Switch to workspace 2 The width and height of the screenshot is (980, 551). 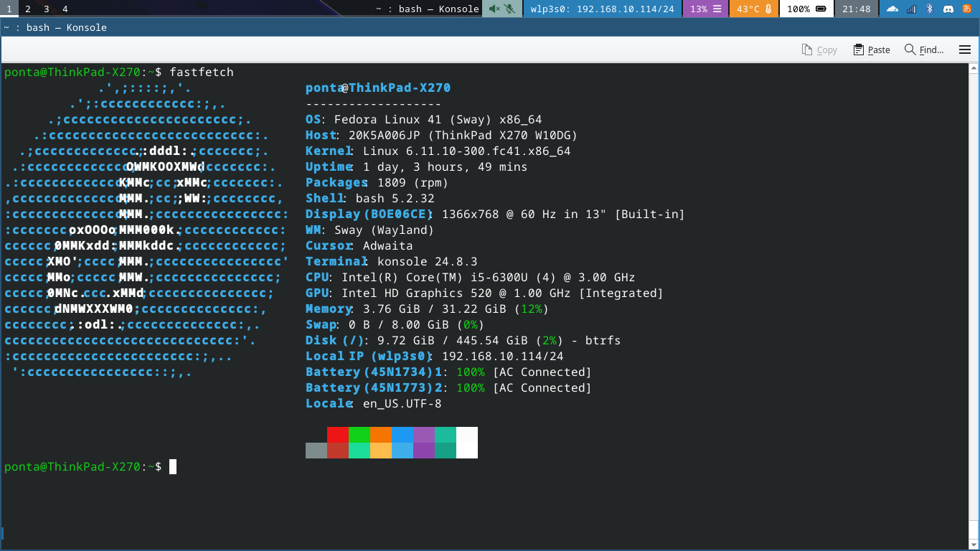(x=27, y=9)
